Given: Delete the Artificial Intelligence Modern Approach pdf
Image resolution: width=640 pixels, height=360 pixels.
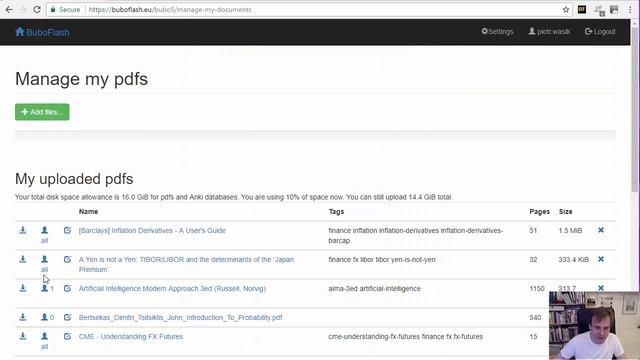Looking at the screenshot, I should coord(601,288).
